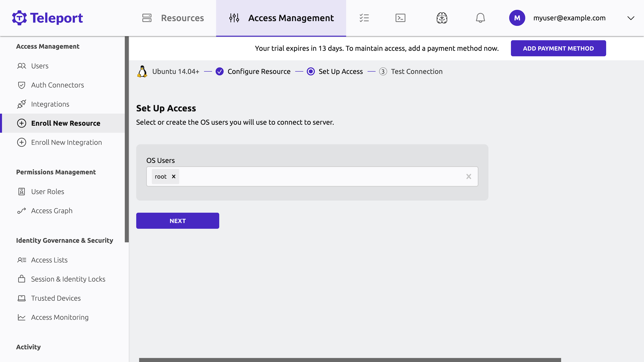Click the Notifications bell icon
644x362 pixels.
coord(480,18)
